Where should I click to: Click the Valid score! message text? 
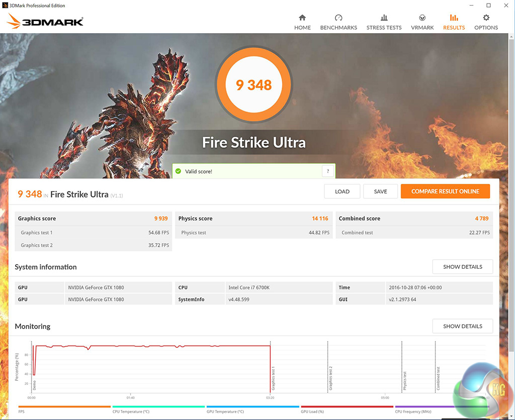tap(198, 171)
